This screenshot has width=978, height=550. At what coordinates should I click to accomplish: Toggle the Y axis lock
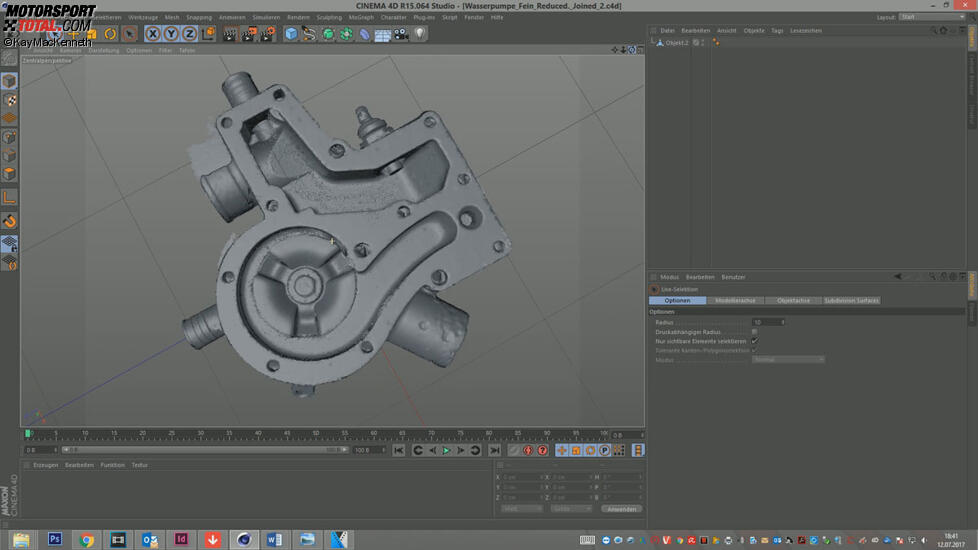tap(171, 34)
